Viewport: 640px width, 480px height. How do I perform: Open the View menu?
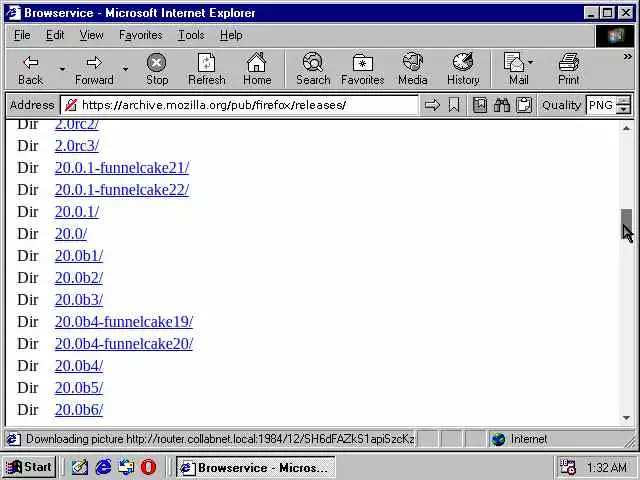point(91,36)
